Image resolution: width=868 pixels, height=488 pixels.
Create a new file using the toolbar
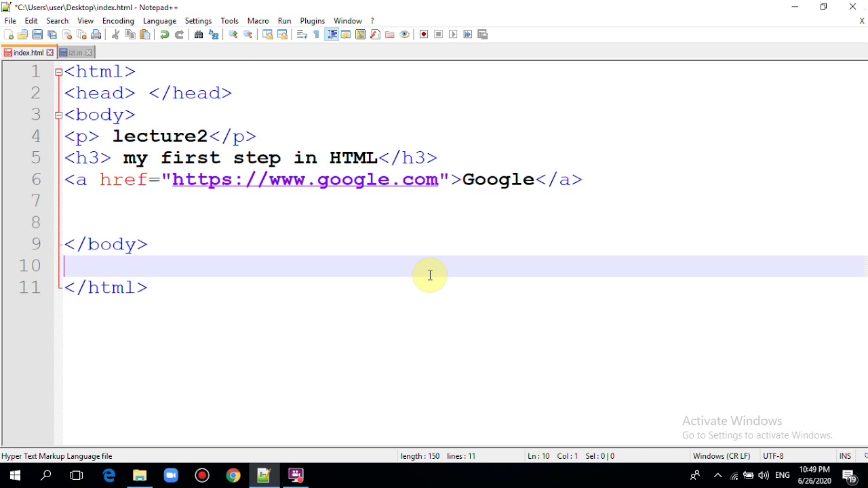[x=9, y=35]
